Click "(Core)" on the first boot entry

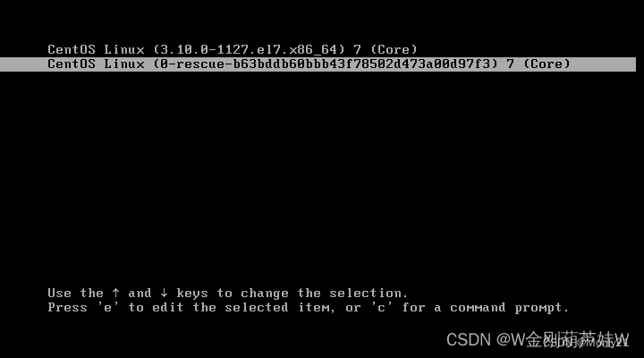[394, 50]
